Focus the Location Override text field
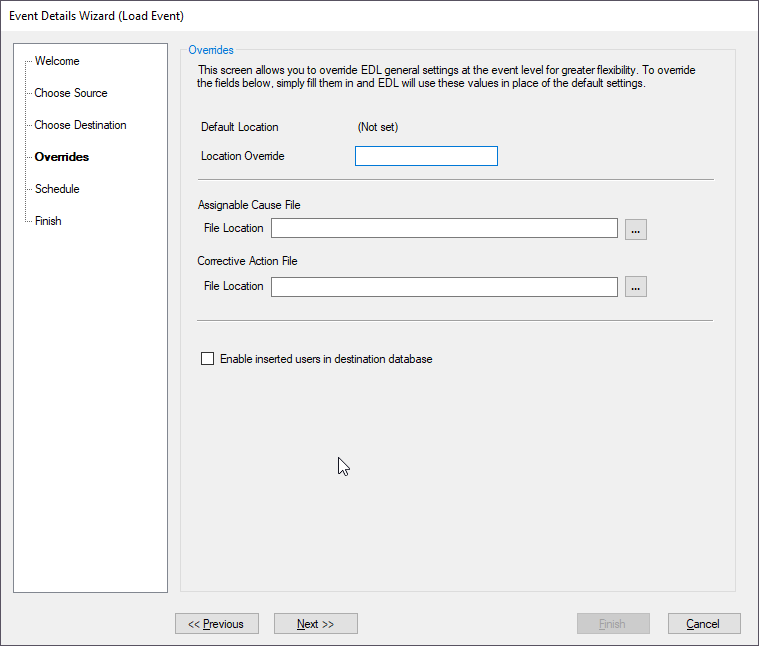 [426, 156]
